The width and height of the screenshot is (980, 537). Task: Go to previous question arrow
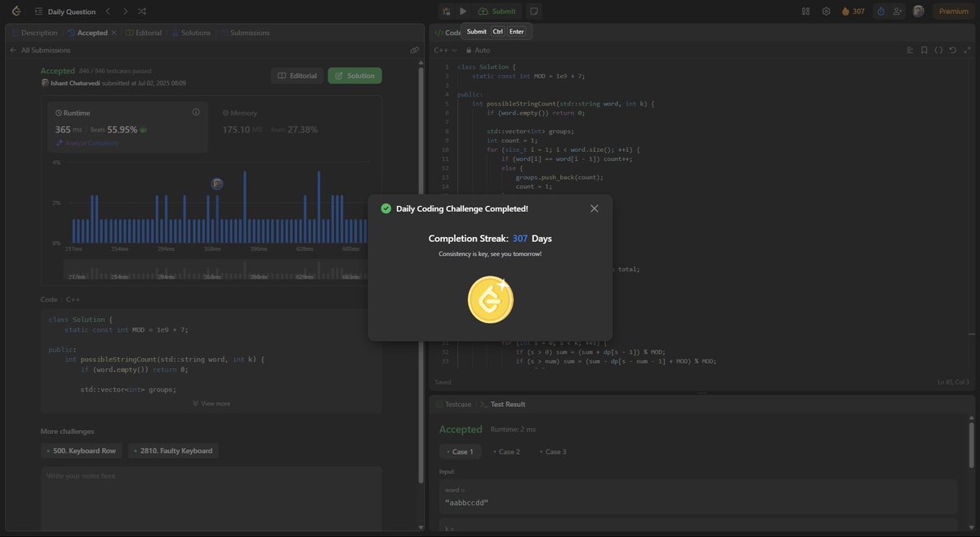tap(108, 11)
